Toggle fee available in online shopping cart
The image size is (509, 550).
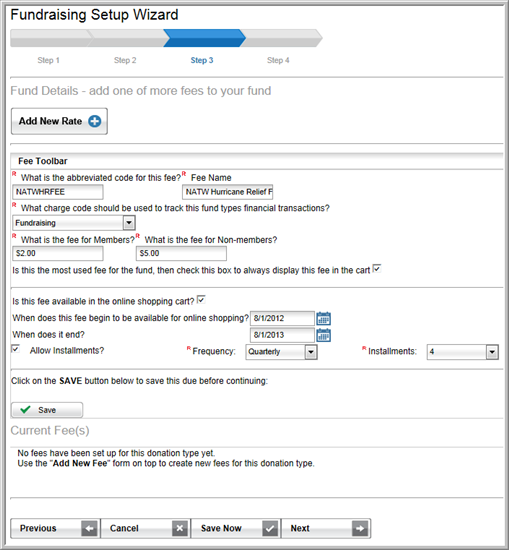coord(201,300)
